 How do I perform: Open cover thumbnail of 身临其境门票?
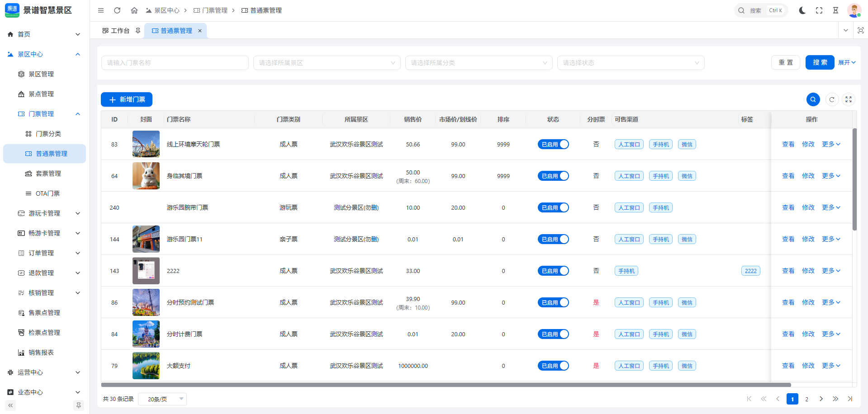click(x=146, y=176)
